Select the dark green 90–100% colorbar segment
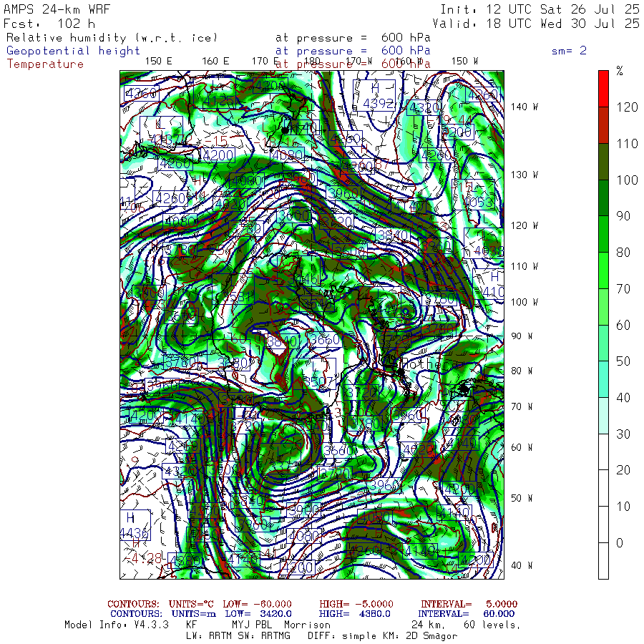The width and height of the screenshot is (644, 644). [x=603, y=198]
